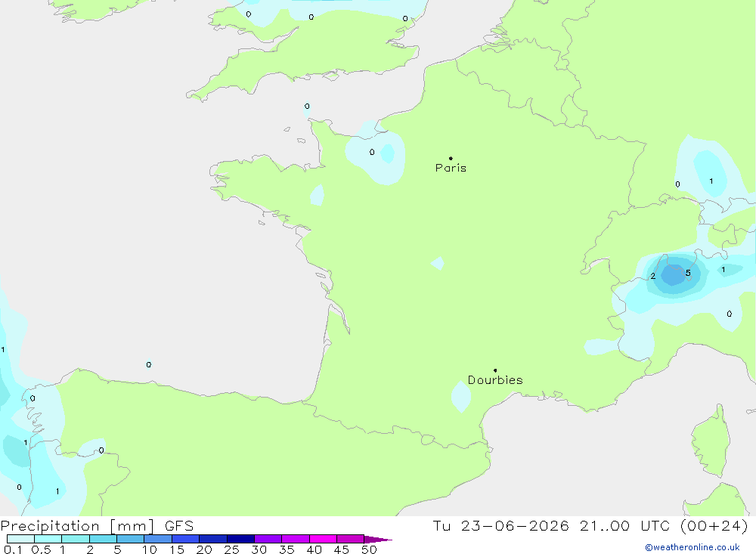Click the Paris city label
Screen dimensions: 756x554
click(451, 168)
